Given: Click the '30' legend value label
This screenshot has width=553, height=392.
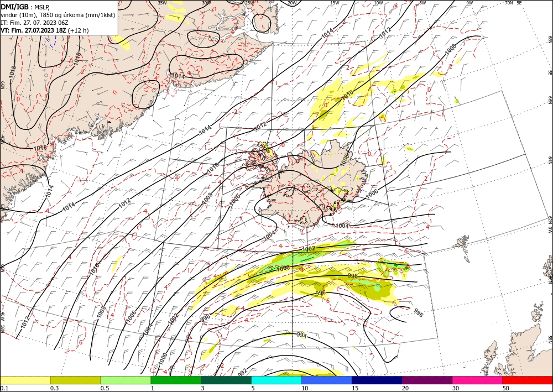Looking at the screenshot, I should (x=455, y=388).
